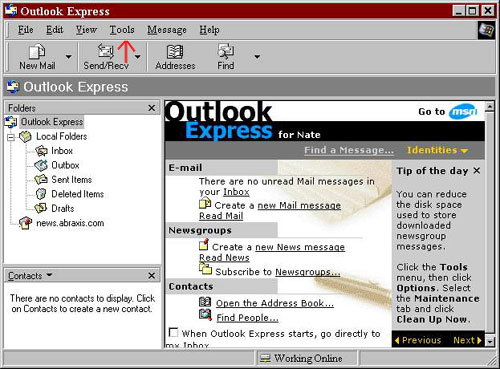The image size is (500, 369).
Task: Click the Subscribe to Newsgroups folder icon
Action: [205, 269]
